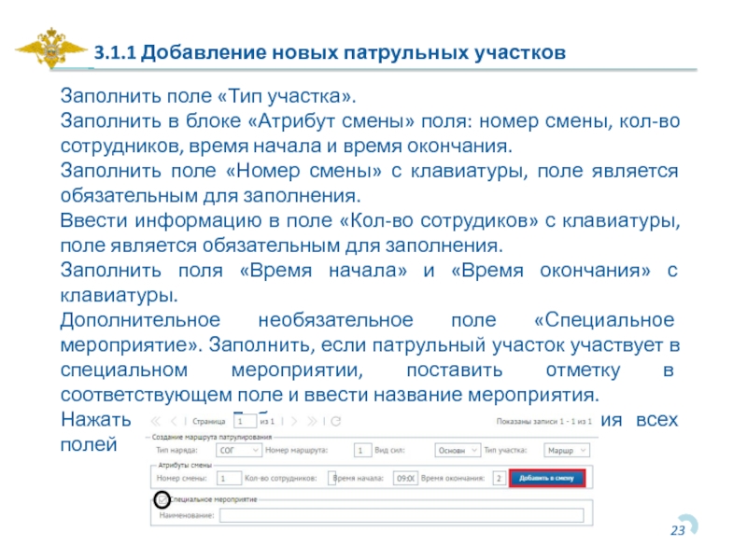Image resolution: width=747 pixels, height=560 pixels.
Task: Click the page number field after 'Страница'
Action: tap(245, 421)
